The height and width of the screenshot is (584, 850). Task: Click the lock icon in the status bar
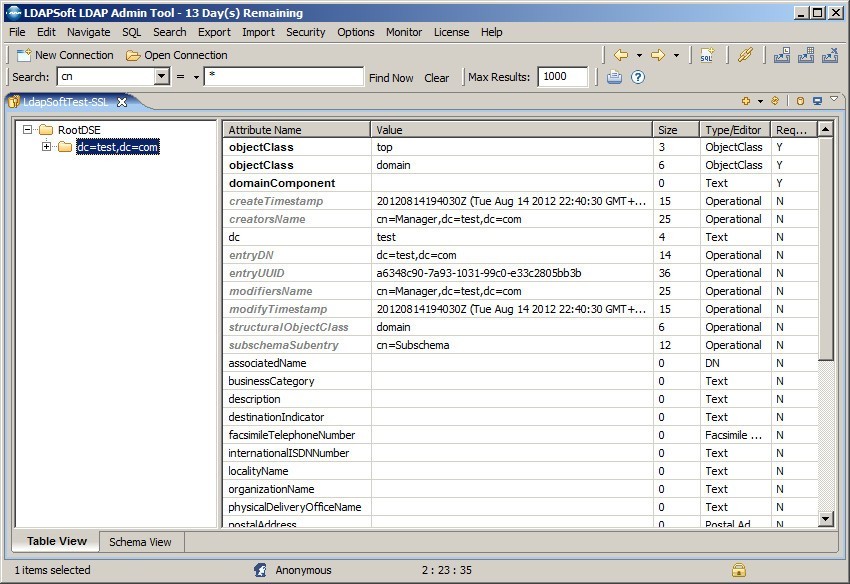click(x=738, y=568)
